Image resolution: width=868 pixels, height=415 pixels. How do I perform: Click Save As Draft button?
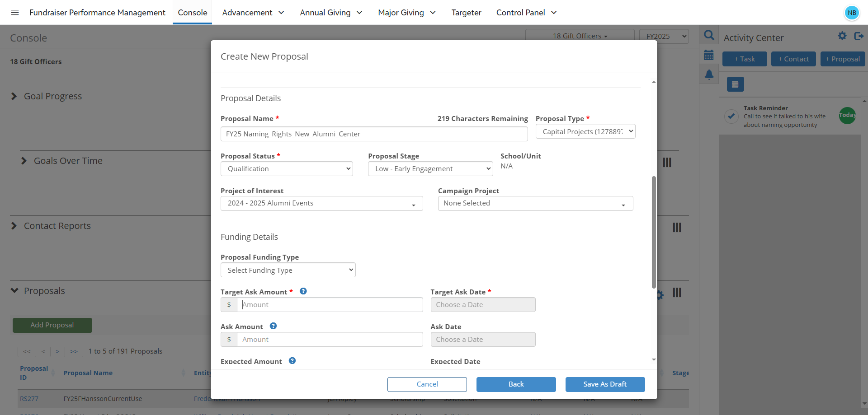605,384
